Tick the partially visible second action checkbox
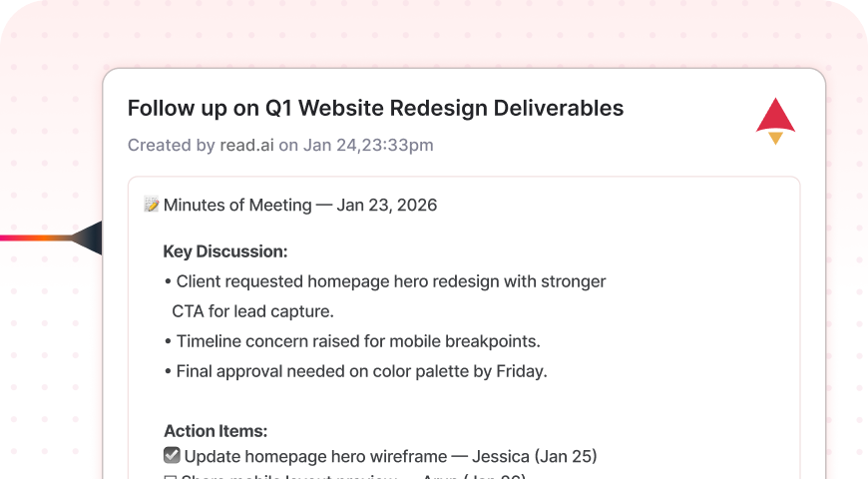The height and width of the screenshot is (479, 868). pos(172,477)
